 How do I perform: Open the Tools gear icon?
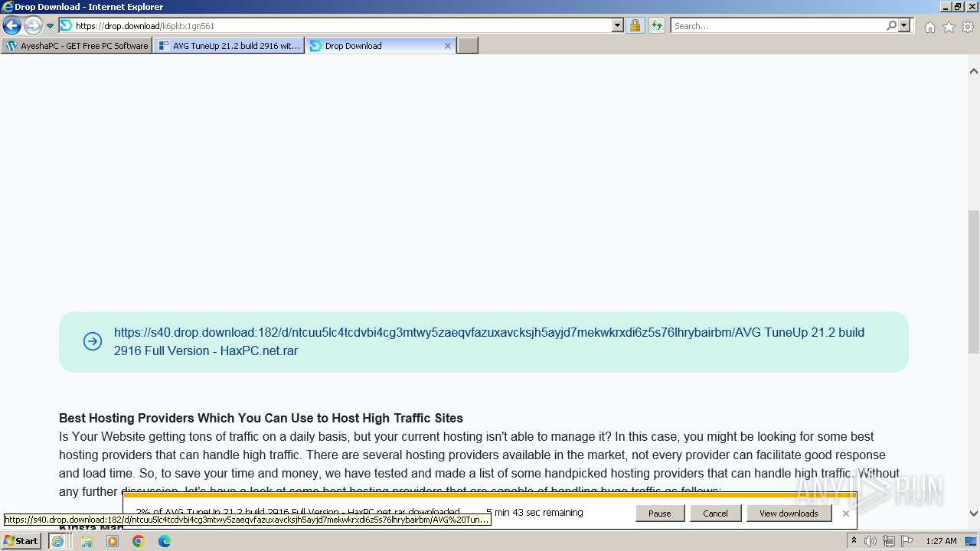pyautogui.click(x=968, y=27)
